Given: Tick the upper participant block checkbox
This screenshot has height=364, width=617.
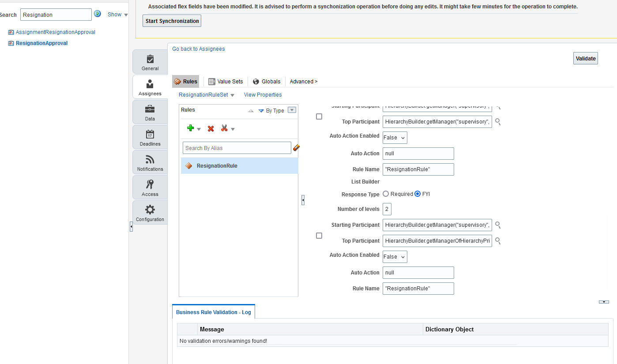Looking at the screenshot, I should [319, 116].
